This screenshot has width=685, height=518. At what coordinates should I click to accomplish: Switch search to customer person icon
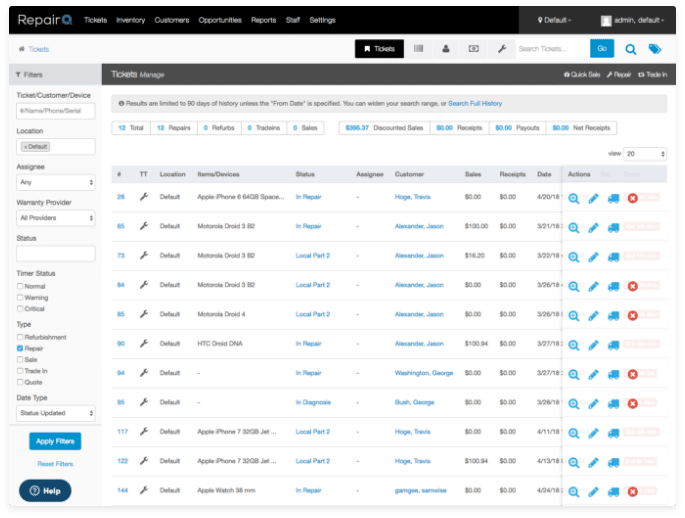click(x=445, y=48)
